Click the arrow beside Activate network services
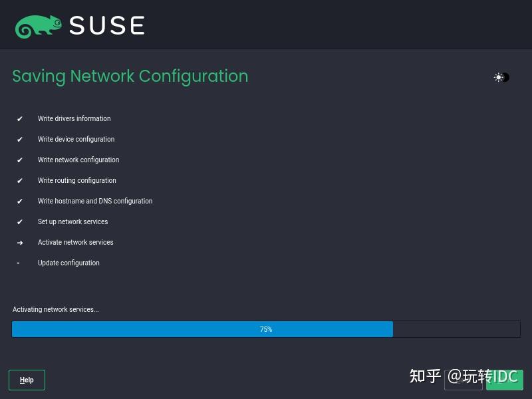This screenshot has width=532, height=399. coord(19,242)
